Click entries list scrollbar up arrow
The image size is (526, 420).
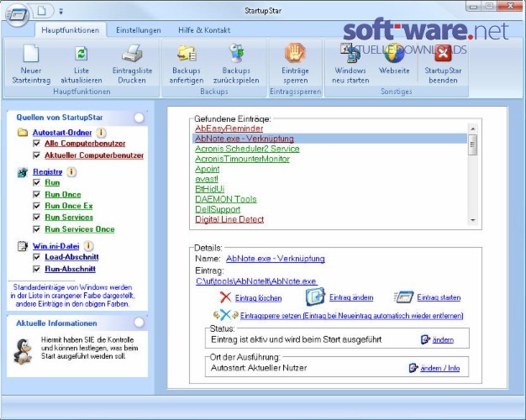click(473, 129)
